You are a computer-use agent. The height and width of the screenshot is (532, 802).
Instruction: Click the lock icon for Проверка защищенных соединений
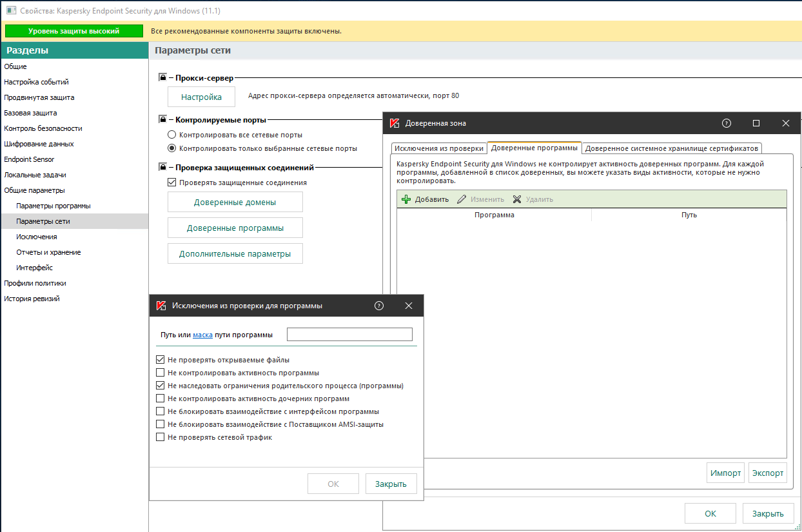click(x=163, y=168)
